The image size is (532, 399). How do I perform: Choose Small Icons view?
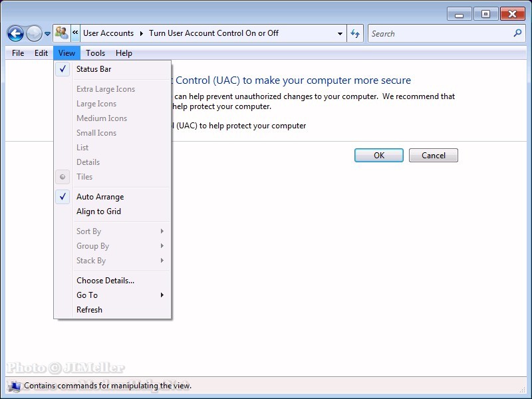tap(112, 132)
